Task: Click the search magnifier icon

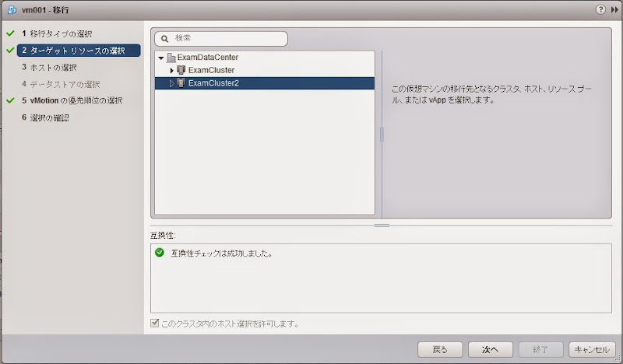Action: click(164, 39)
